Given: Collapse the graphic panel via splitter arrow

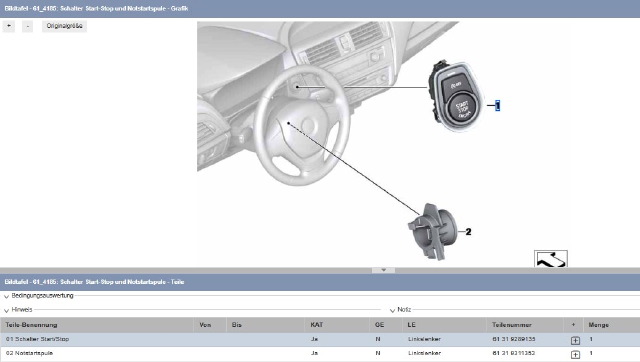Looking at the screenshot, I should [x=383, y=270].
